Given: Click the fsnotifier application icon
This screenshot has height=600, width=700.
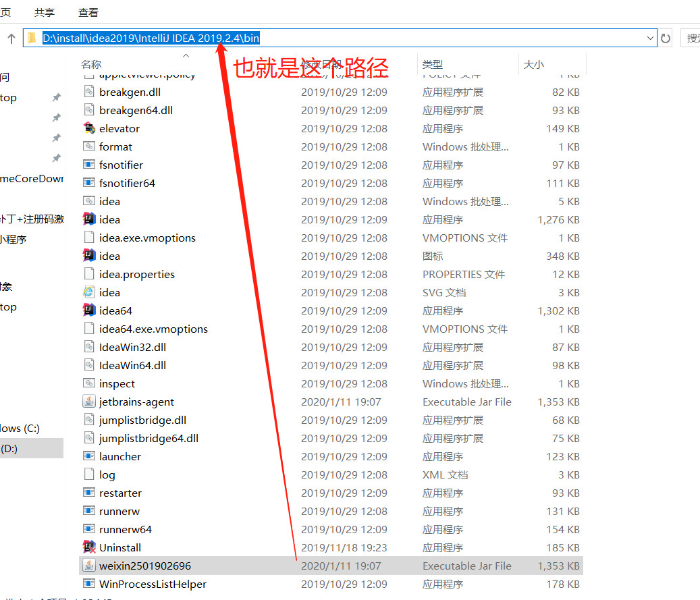Looking at the screenshot, I should 89,165.
